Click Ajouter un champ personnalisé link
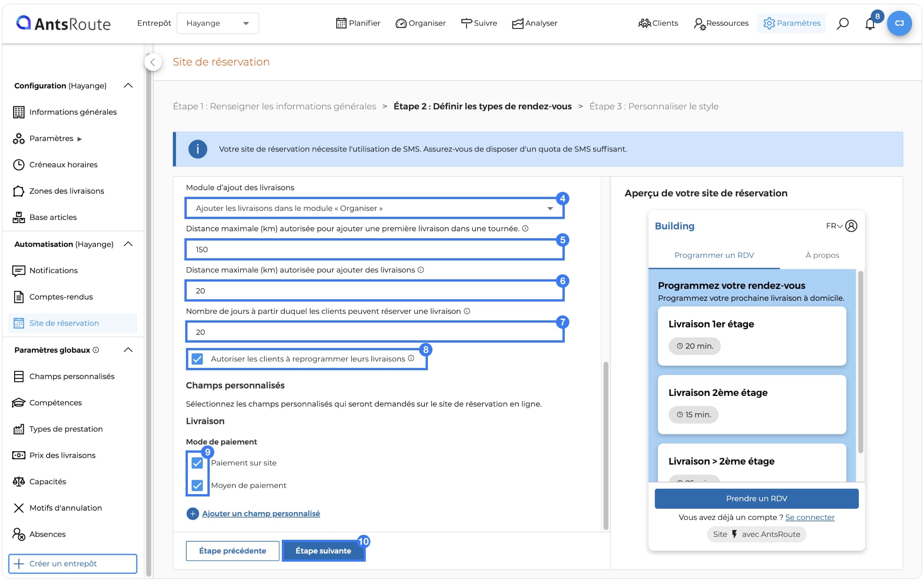The image size is (924, 582). click(261, 514)
